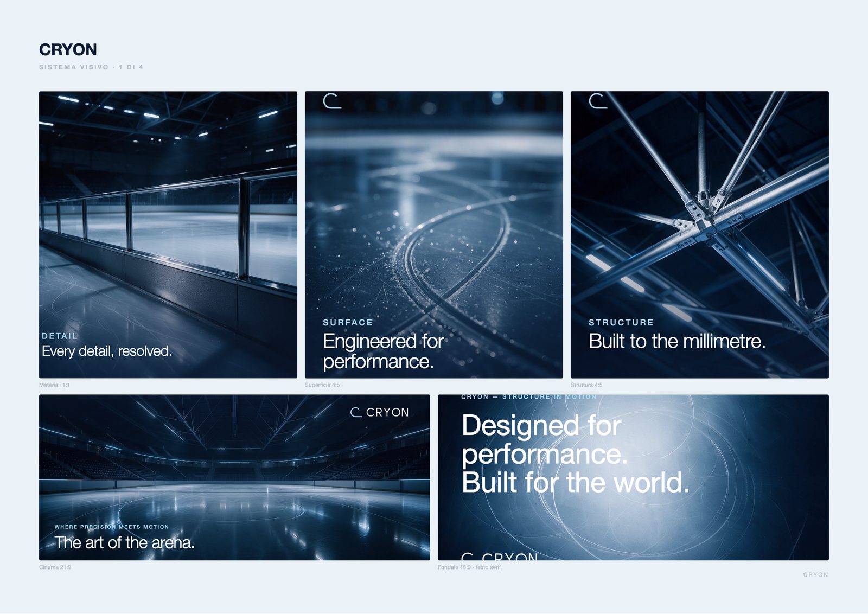Click the 'Struttura 4:5' caption
The height and width of the screenshot is (614, 868).
click(x=586, y=385)
